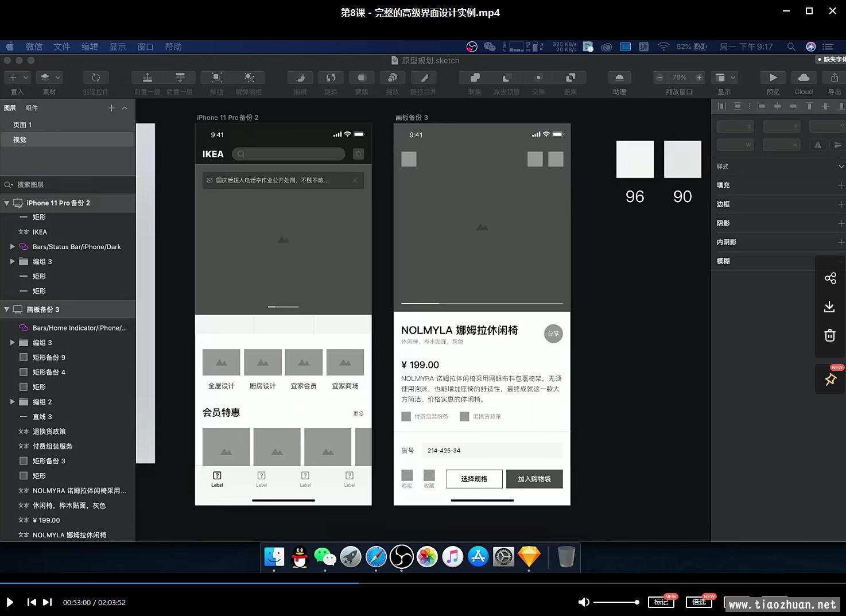The height and width of the screenshot is (616, 846).
Task: Add a 阴影 shadow with plus
Action: point(841,223)
